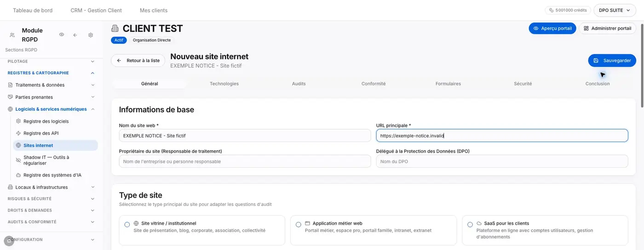Open Shadow IT — Outils à régulariser

point(55,160)
